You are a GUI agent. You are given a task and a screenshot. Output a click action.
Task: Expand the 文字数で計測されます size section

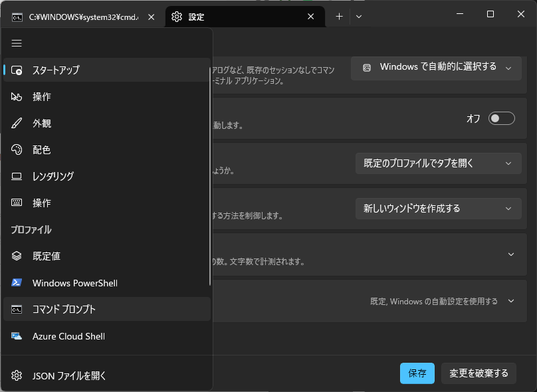coord(511,254)
